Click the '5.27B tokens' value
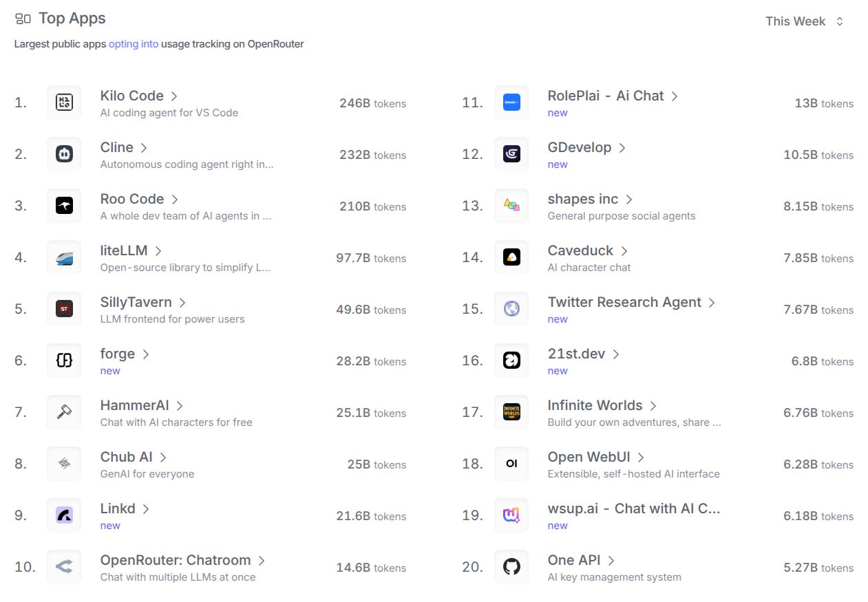 point(818,568)
